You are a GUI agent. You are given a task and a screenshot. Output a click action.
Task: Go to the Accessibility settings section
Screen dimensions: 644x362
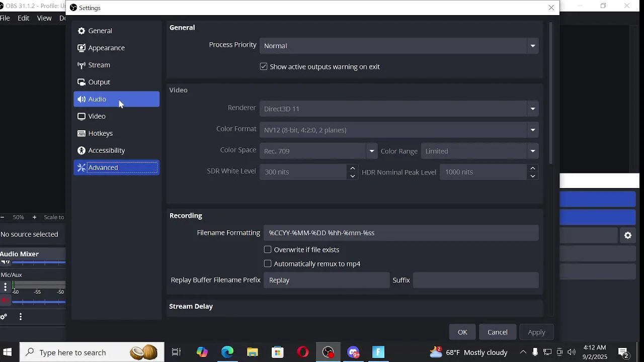(116, 150)
